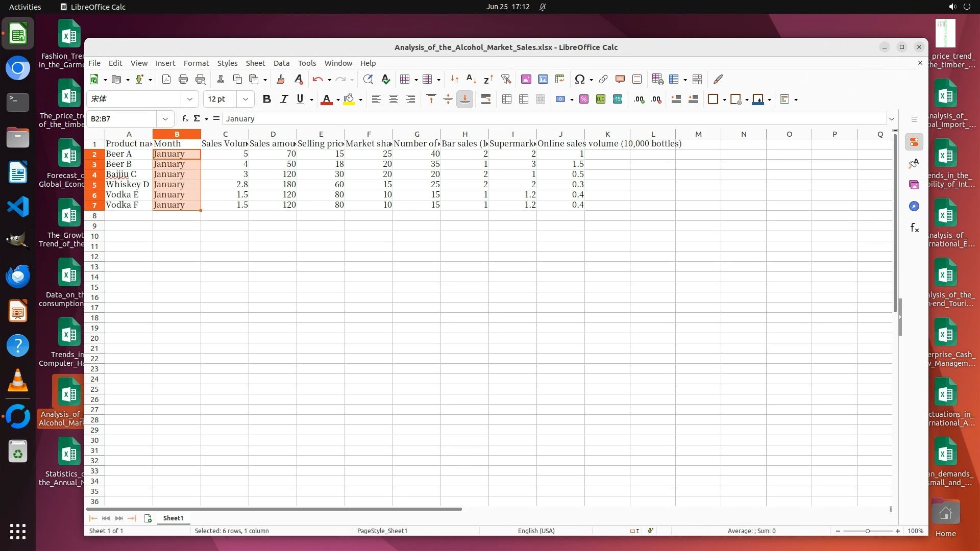Viewport: 980px width, 551px height.
Task: Toggle Bold formatting
Action: (266, 99)
